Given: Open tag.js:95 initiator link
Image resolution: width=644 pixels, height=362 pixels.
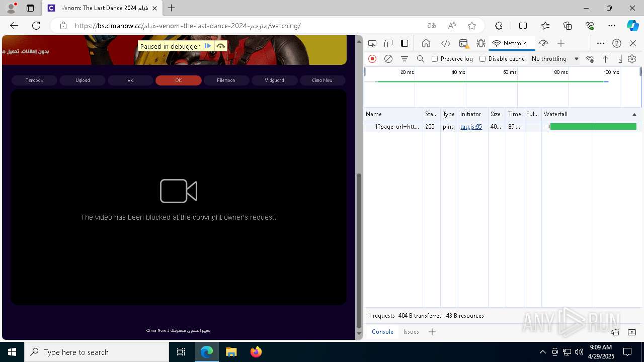Looking at the screenshot, I should 471,127.
